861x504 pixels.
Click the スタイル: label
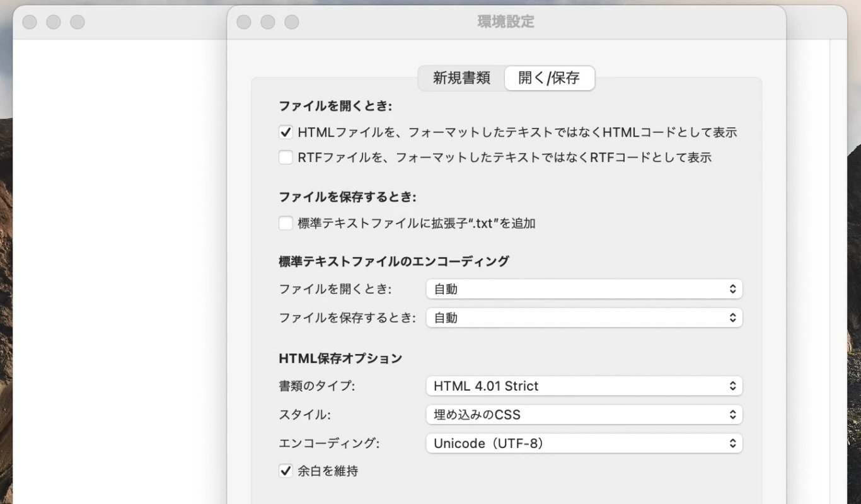(305, 415)
